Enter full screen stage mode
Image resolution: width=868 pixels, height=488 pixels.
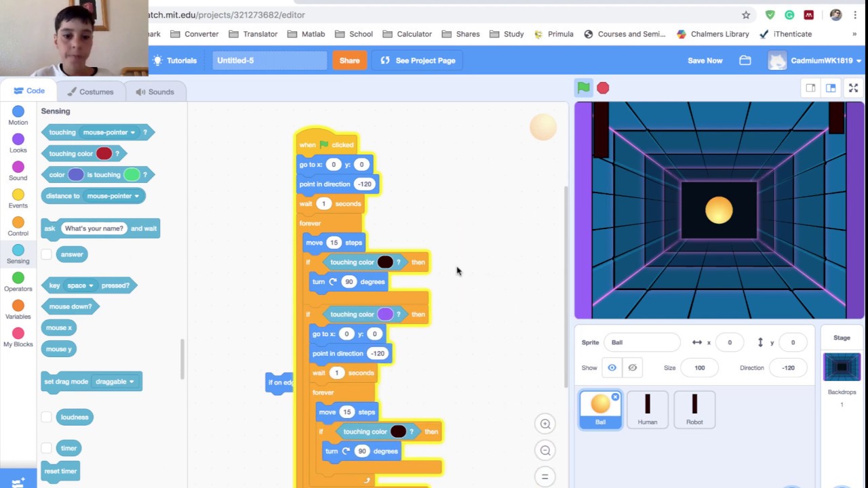[x=853, y=88]
